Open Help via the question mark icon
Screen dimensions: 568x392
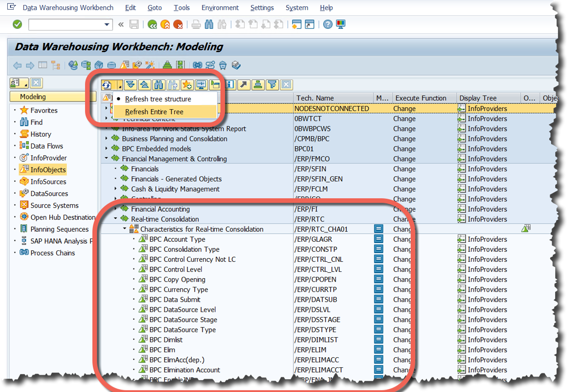point(328,24)
